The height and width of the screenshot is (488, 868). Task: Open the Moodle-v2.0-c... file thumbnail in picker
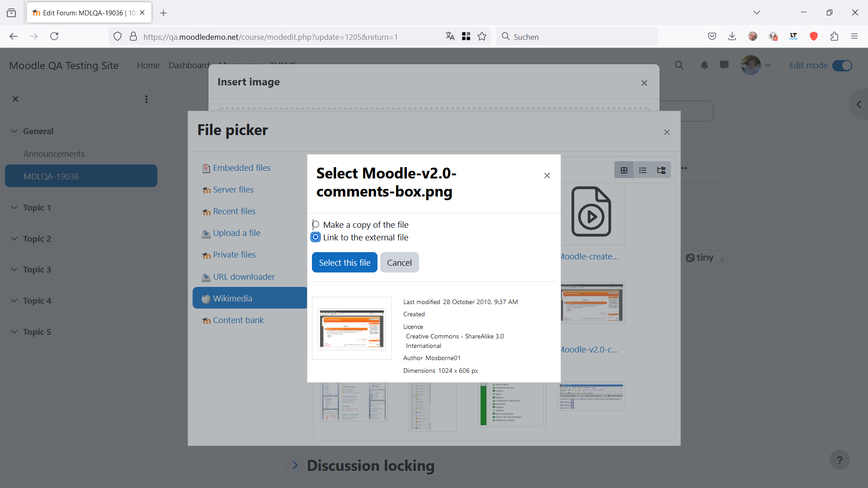click(x=592, y=303)
